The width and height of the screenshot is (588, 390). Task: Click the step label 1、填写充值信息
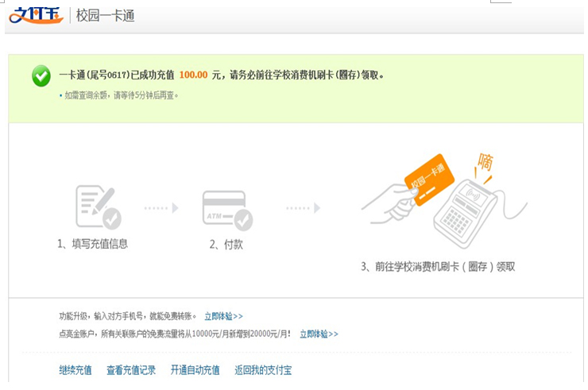[93, 244]
